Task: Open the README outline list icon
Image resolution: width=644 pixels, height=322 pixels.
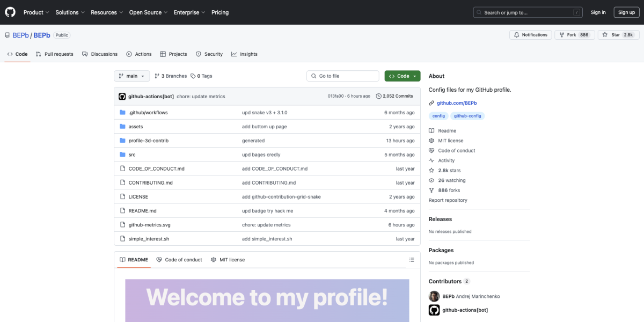Action: (412, 260)
